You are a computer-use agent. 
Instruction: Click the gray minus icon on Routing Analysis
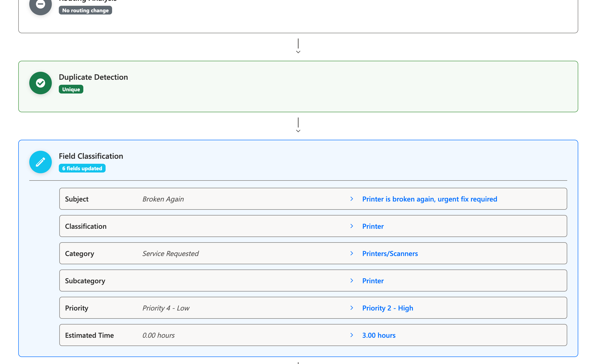(40, 4)
